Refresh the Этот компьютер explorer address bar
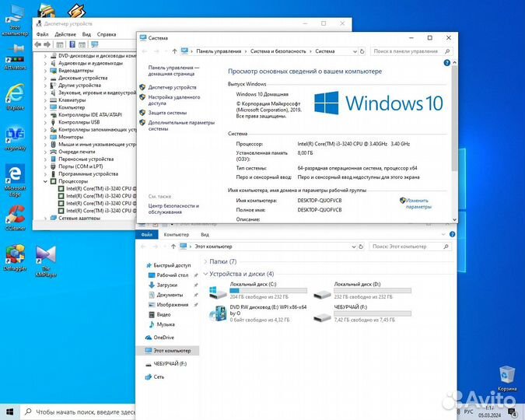Image resolution: width=525 pixels, height=420 pixels. (361, 247)
